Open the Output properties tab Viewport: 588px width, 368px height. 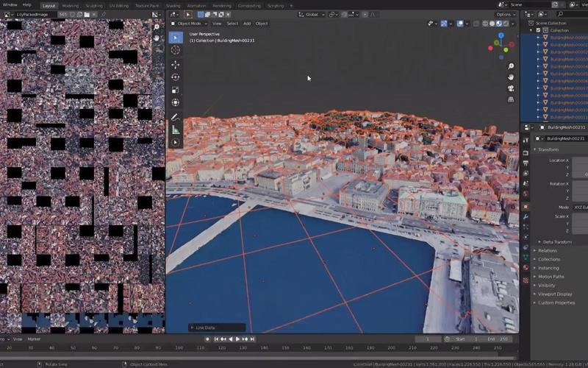[526, 163]
